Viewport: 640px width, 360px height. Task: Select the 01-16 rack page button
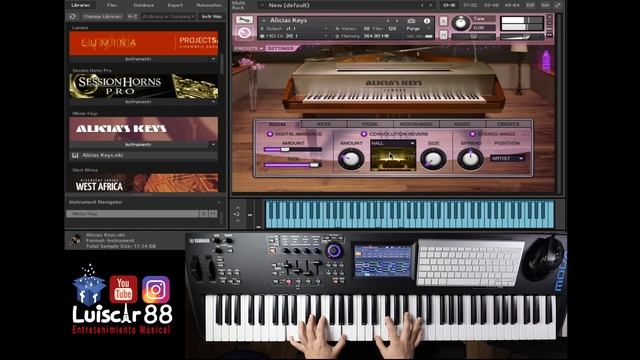[449, 5]
